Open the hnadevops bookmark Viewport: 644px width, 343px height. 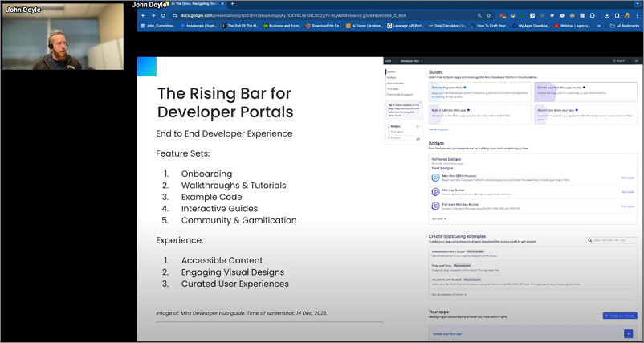point(199,26)
